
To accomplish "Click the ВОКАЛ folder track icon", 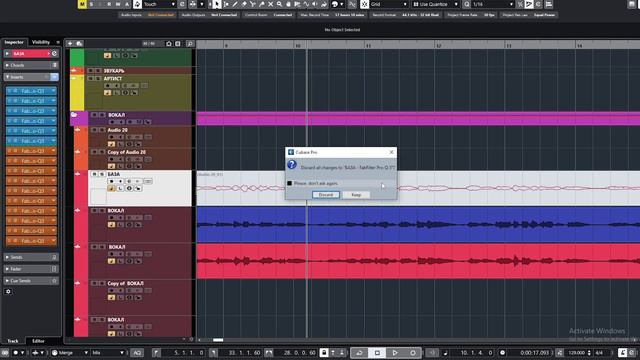I will (x=74, y=115).
